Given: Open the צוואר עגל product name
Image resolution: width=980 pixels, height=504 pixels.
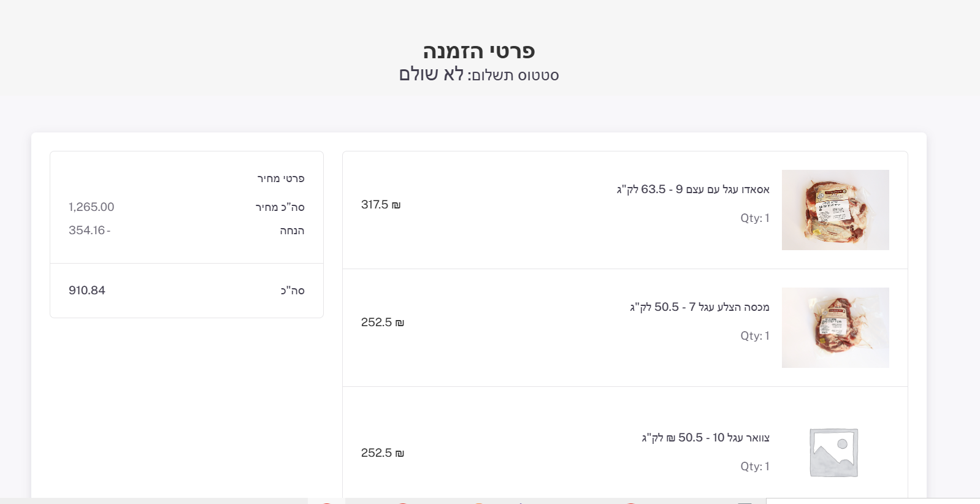Looking at the screenshot, I should (705, 438).
